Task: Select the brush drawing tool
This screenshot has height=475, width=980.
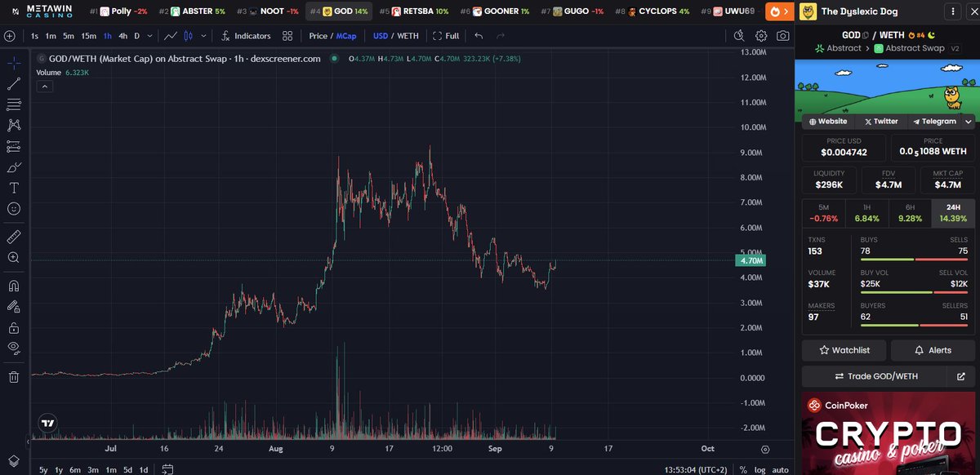Action: coord(14,167)
